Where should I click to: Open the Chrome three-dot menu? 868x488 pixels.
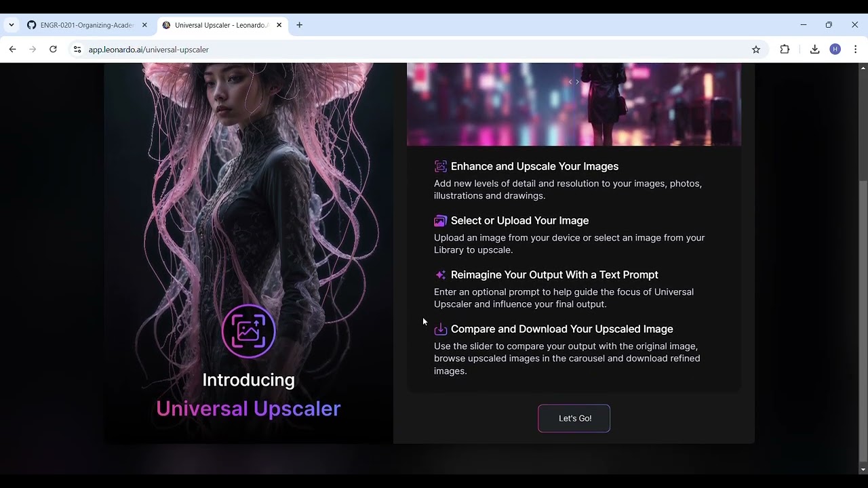pyautogui.click(x=855, y=49)
